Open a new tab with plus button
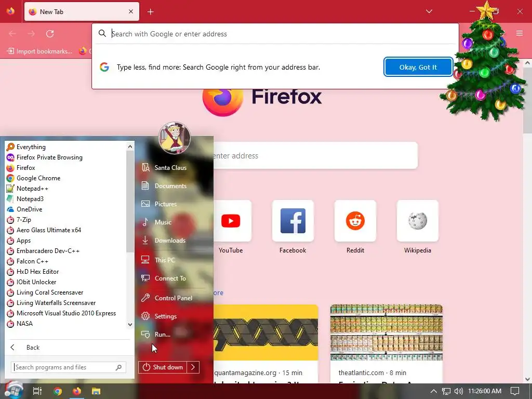The width and height of the screenshot is (532, 399). pos(150,12)
